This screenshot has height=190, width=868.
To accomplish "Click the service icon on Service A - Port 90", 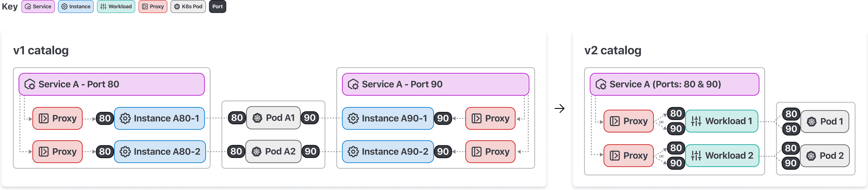I will coord(353,84).
